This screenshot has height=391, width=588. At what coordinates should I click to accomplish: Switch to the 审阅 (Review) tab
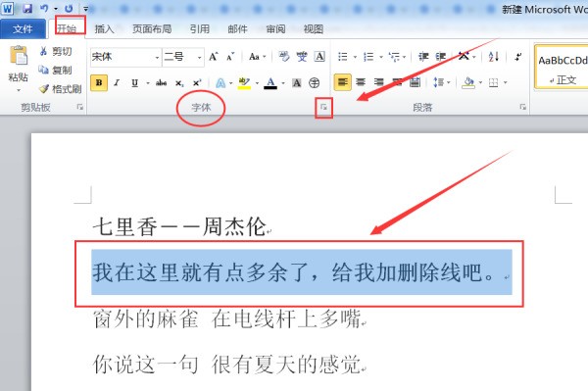(x=275, y=28)
